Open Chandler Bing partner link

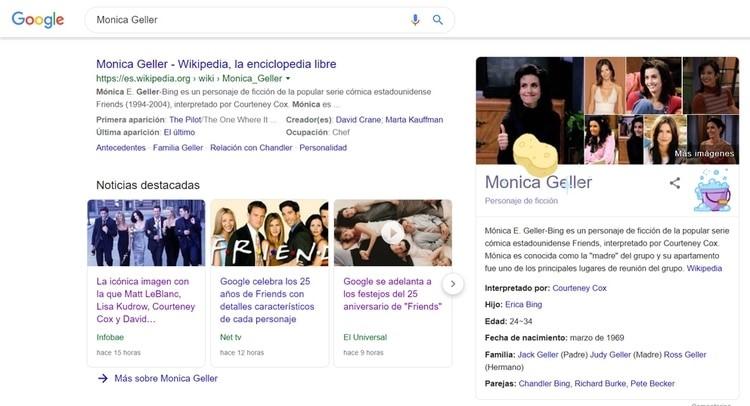pos(544,384)
